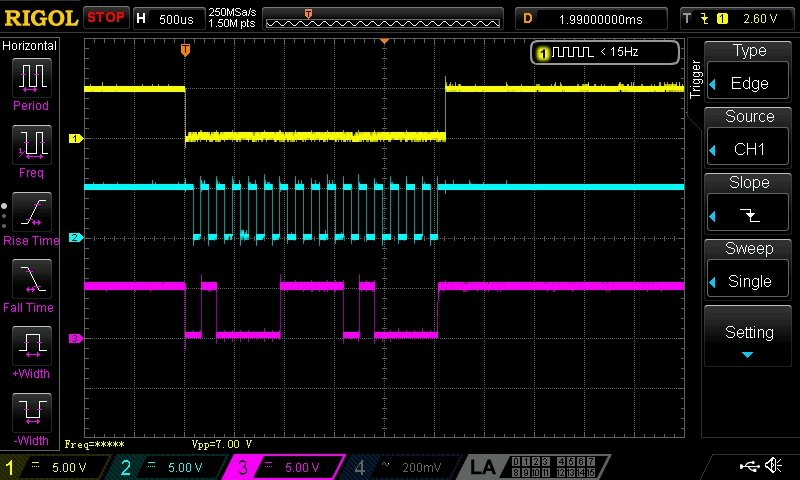Open the trigger Source CH1 menu
This screenshot has width=800, height=480.
(748, 137)
